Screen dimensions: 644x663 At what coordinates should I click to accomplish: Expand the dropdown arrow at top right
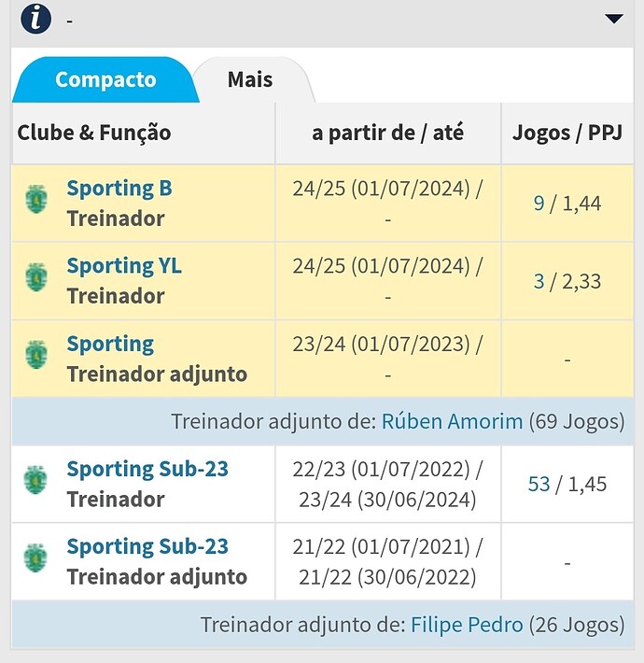click(x=613, y=19)
